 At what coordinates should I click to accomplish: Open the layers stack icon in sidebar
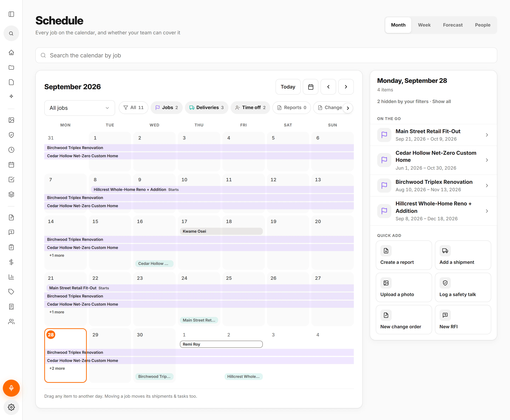[11, 194]
